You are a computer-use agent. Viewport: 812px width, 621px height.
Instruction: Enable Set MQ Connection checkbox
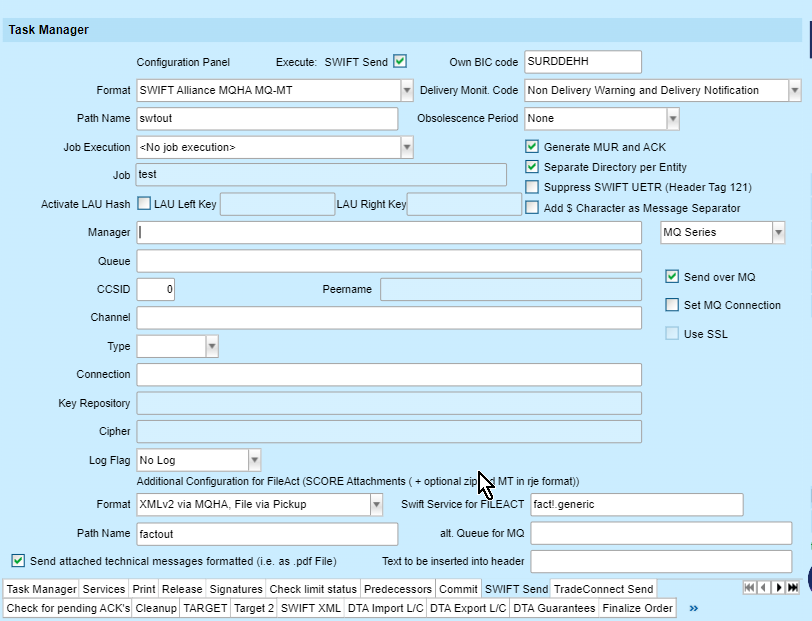click(x=672, y=305)
